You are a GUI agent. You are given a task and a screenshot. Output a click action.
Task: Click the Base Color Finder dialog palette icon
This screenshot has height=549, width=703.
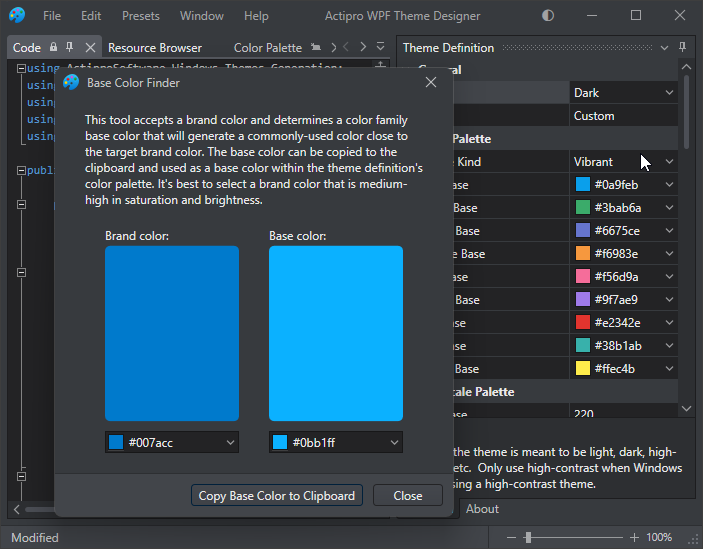click(71, 82)
